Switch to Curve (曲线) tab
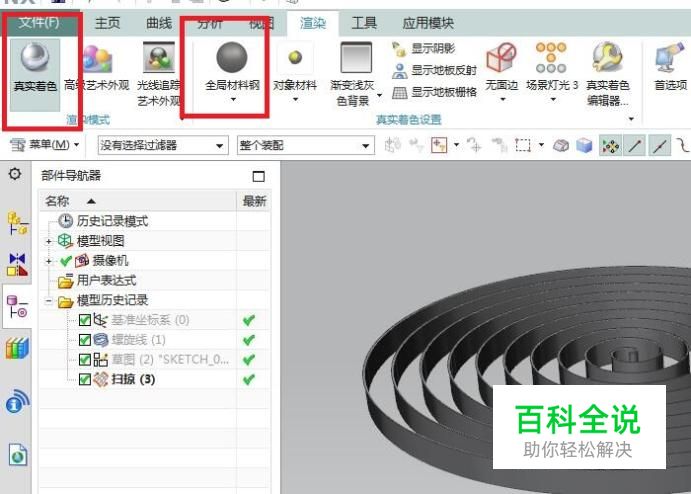 click(x=159, y=23)
